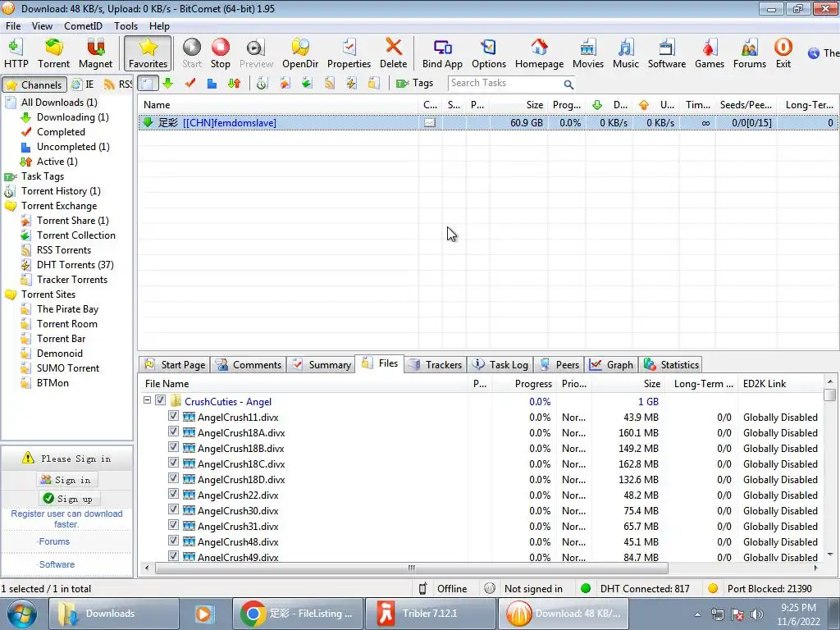Select Task Tags in sidebar
This screenshot has width=840, height=630.
[x=43, y=176]
